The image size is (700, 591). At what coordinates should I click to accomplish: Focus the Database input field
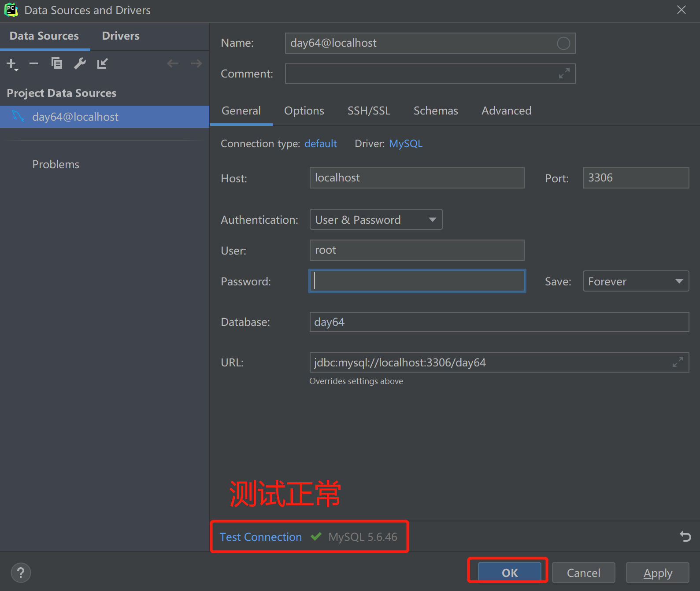499,322
